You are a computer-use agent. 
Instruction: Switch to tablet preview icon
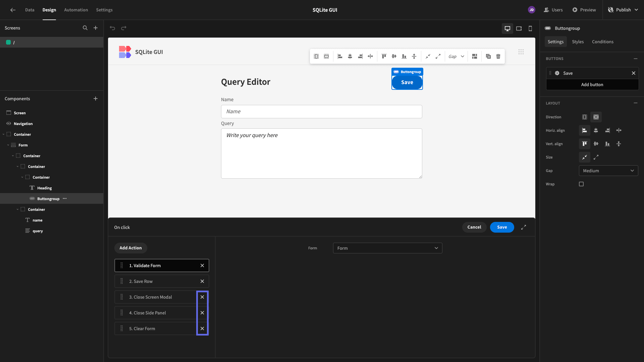coord(519,28)
